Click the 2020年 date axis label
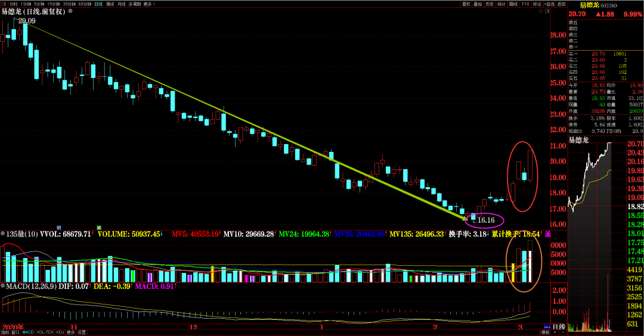This screenshot has height=336, width=644. (x=13, y=327)
